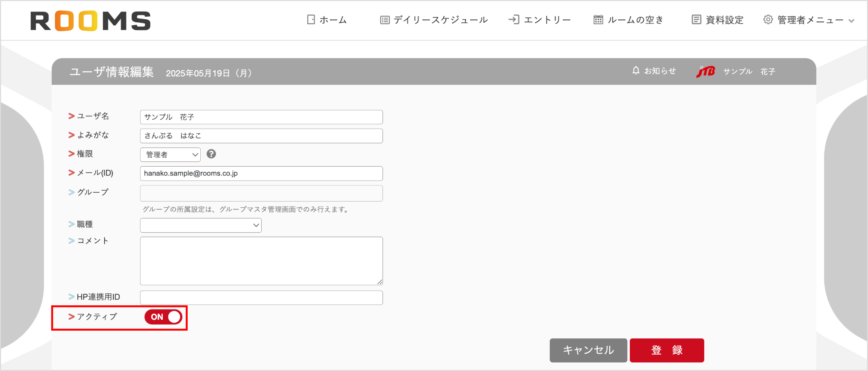Click inside the HP連携用ID field
The height and width of the screenshot is (371, 868).
click(261, 297)
